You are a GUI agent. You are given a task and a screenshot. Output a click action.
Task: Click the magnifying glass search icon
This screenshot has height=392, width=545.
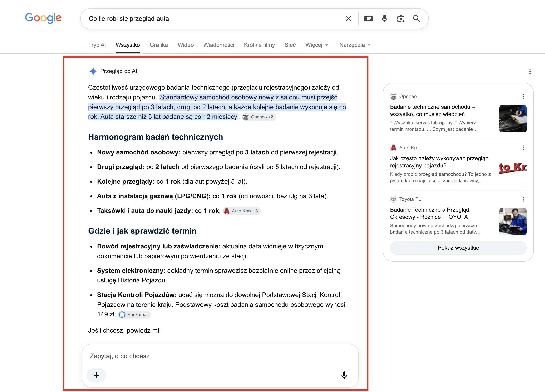(x=417, y=18)
